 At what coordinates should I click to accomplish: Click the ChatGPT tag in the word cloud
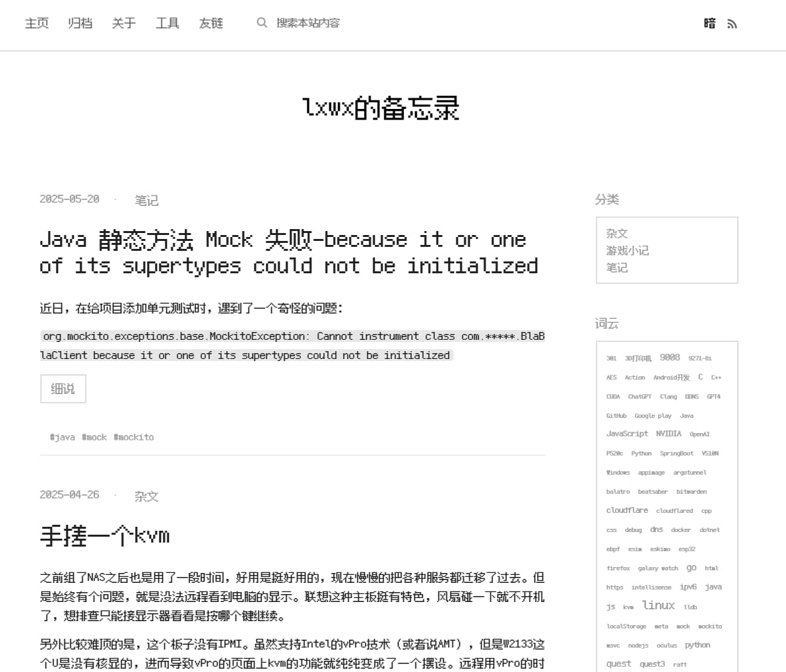coord(639,397)
